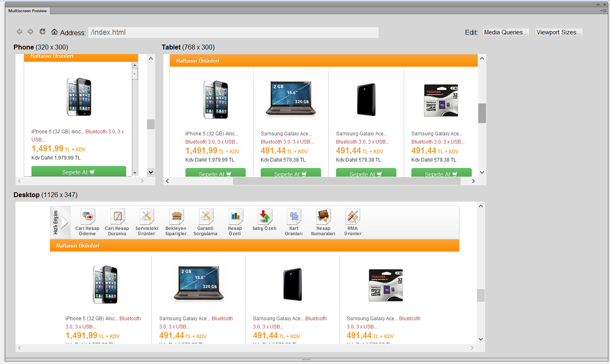Collapse the panel using the double-arrow icon
610x364 pixels.
[x=598, y=4]
